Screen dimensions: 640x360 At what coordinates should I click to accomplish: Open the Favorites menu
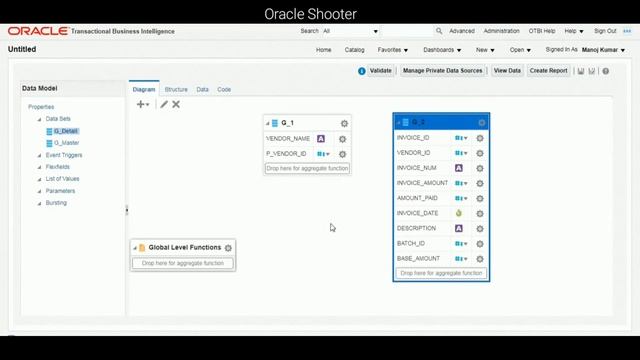[392, 50]
